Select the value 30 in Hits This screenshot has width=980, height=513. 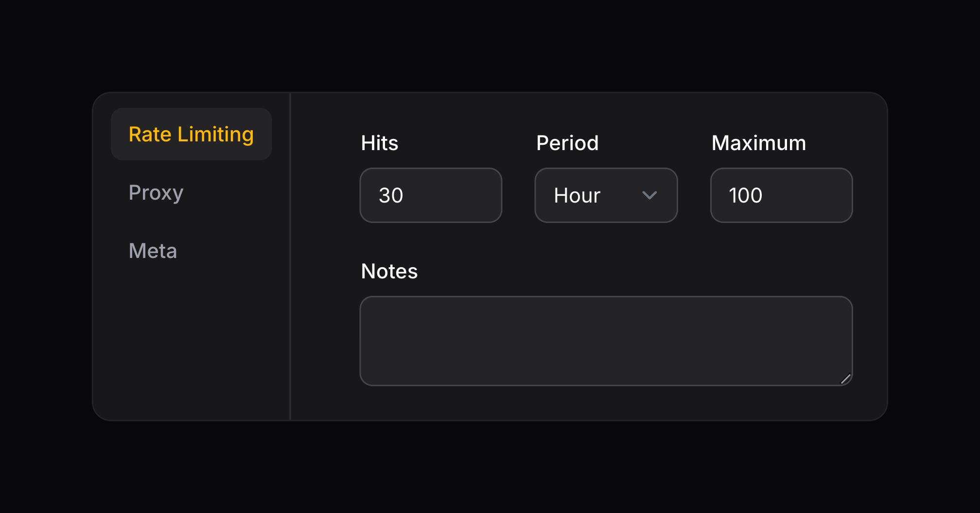point(391,195)
